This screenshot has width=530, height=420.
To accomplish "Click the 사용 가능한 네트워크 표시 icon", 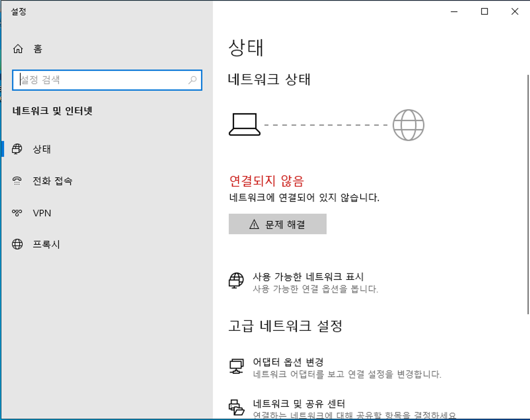I will [236, 280].
